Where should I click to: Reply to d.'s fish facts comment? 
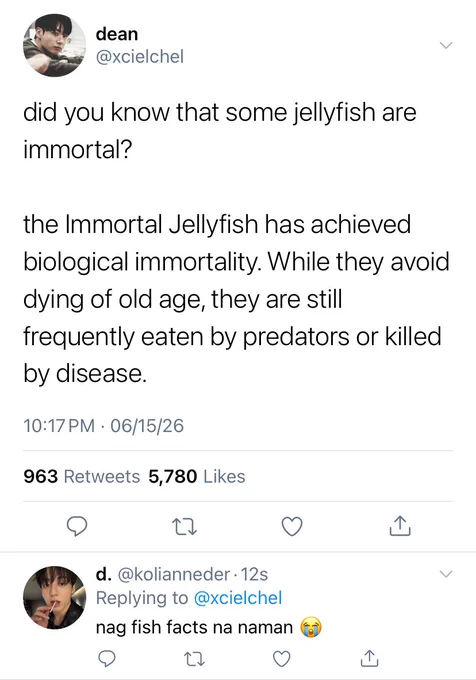106,659
